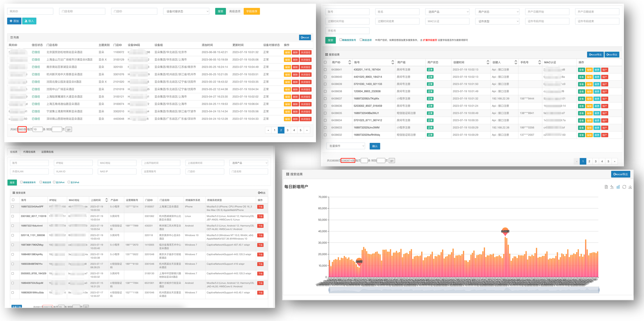Click the 添加 add button with plus icon

14,21
